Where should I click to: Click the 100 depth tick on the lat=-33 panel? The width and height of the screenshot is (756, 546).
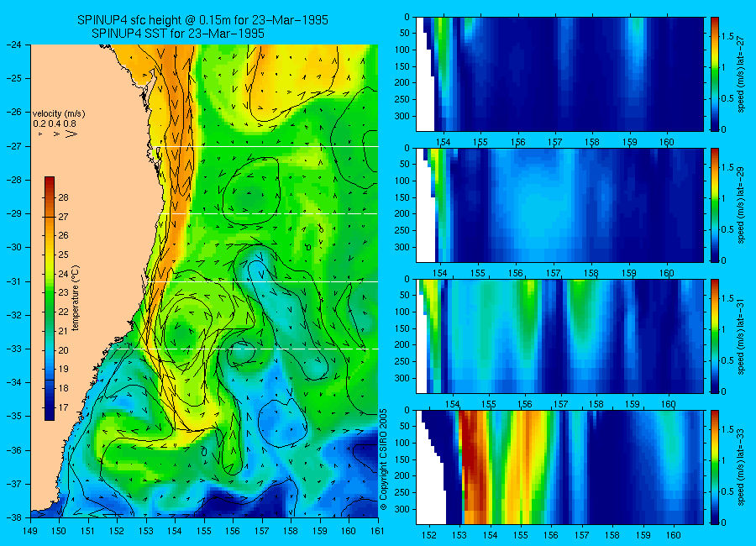click(403, 443)
